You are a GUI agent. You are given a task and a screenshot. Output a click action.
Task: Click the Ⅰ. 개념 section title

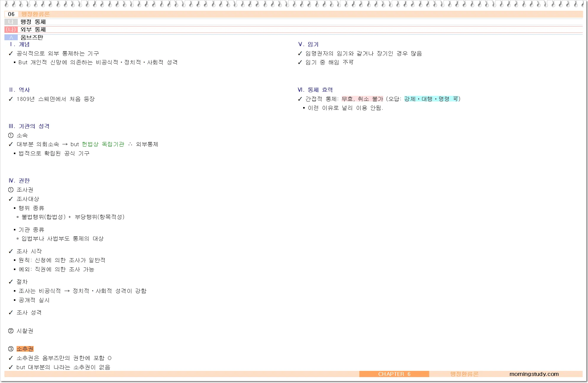pyautogui.click(x=19, y=44)
